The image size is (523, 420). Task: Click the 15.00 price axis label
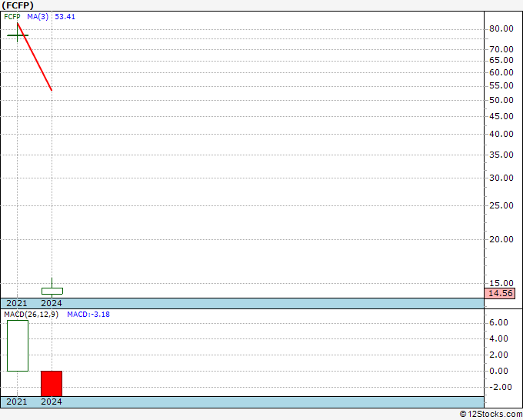[501, 283]
